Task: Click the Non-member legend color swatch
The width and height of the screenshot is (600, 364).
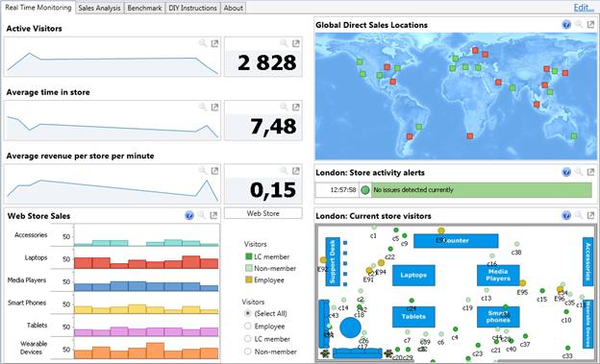Action: pos(248,268)
